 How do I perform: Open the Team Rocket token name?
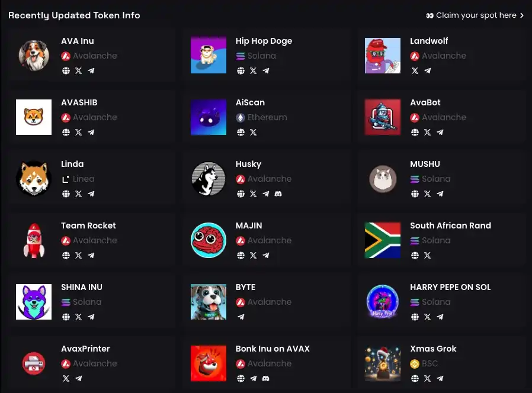(x=88, y=226)
